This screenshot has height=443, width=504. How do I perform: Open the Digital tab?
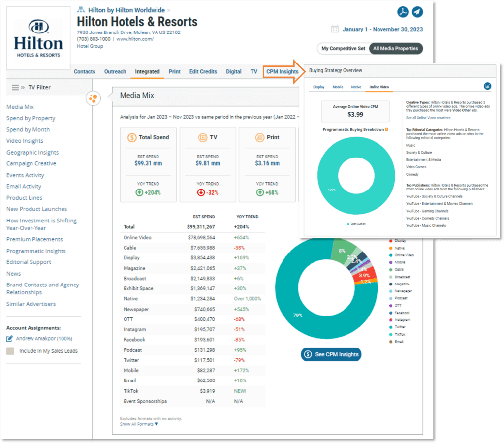[x=234, y=72]
